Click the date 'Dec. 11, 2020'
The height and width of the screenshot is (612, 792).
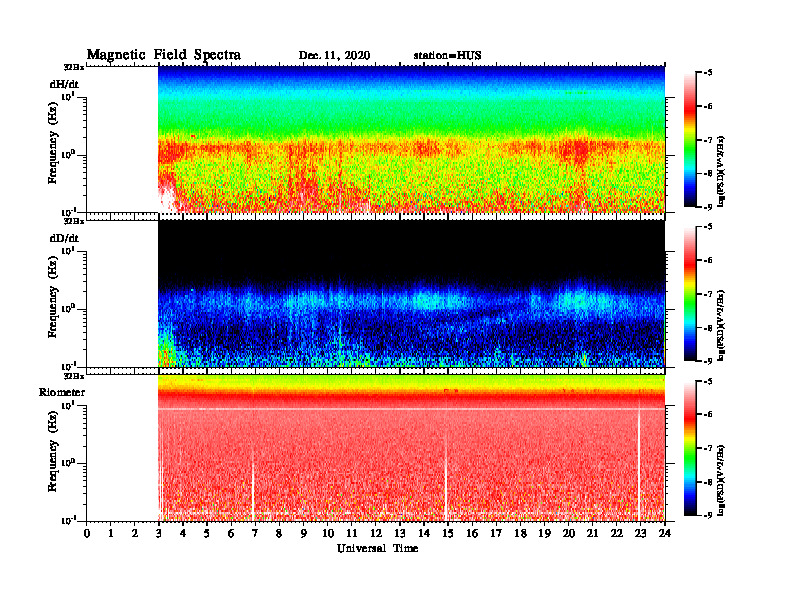[x=334, y=56]
